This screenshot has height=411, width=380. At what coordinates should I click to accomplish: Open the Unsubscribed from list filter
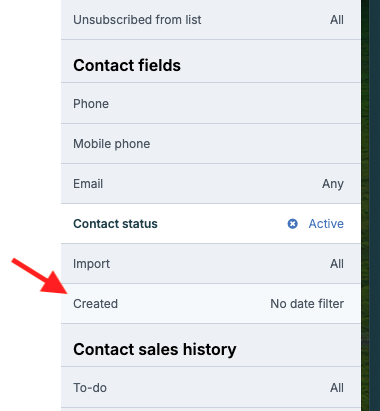point(211,20)
